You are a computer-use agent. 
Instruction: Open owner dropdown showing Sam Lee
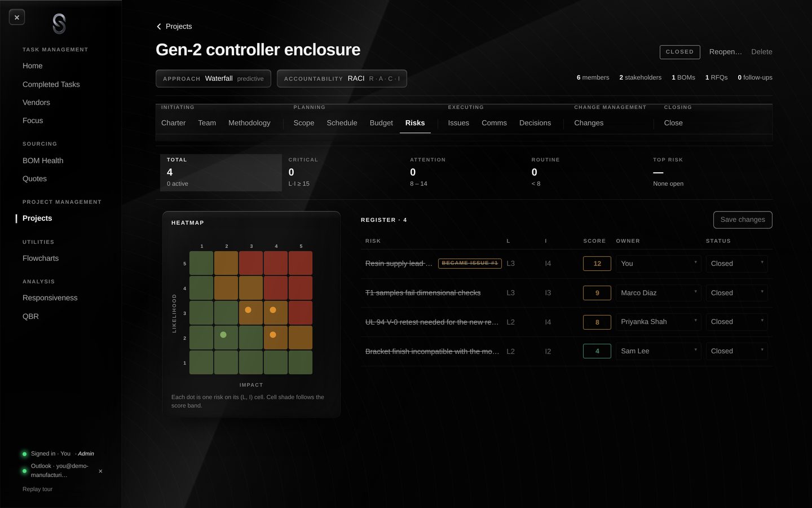pos(659,351)
